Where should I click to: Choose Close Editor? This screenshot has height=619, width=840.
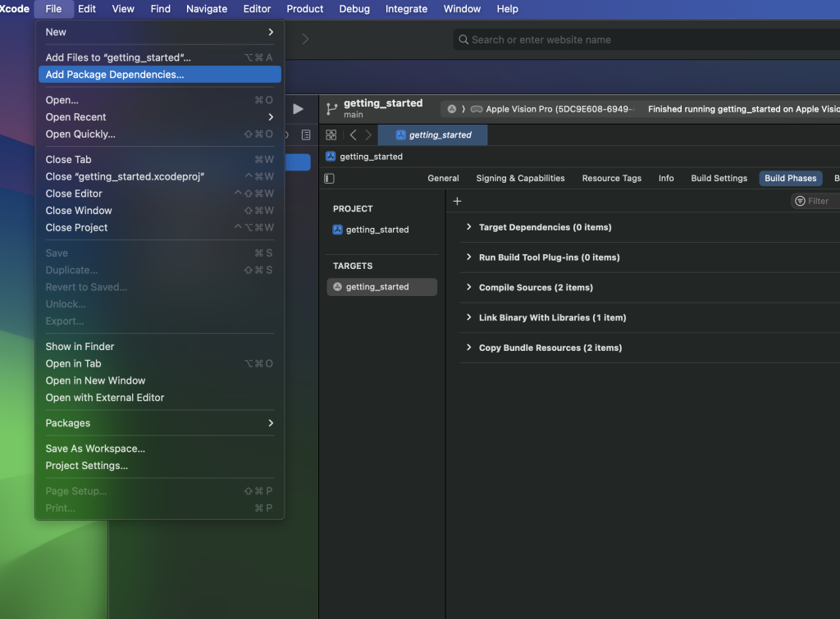point(160,193)
